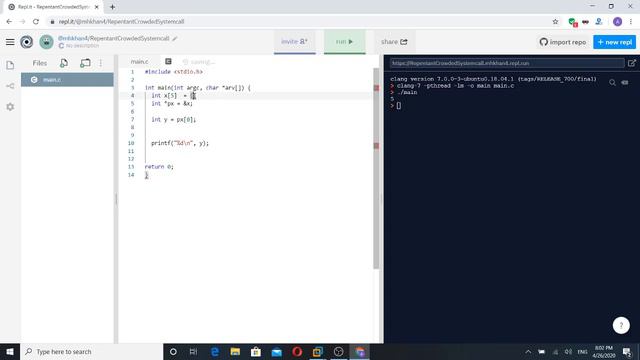The height and width of the screenshot is (360, 640).
Task: Click the Repl.it logo icon
Action: pos(27,42)
